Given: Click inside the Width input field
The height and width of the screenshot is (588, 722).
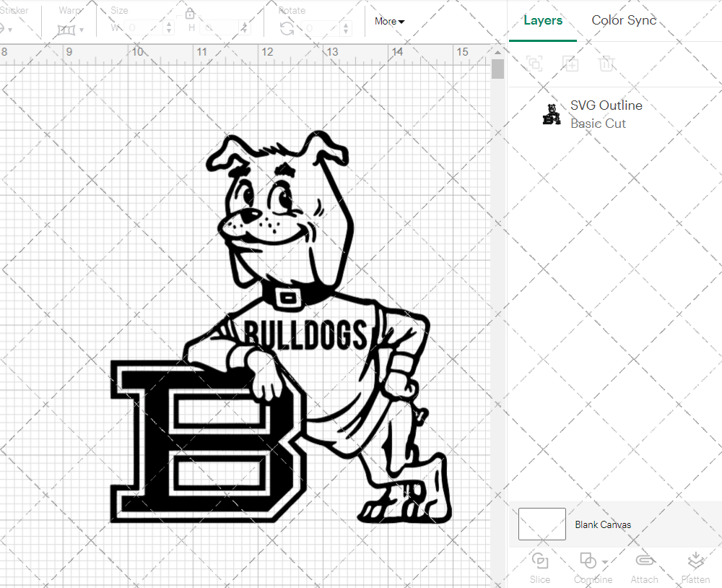Looking at the screenshot, I should [x=142, y=27].
